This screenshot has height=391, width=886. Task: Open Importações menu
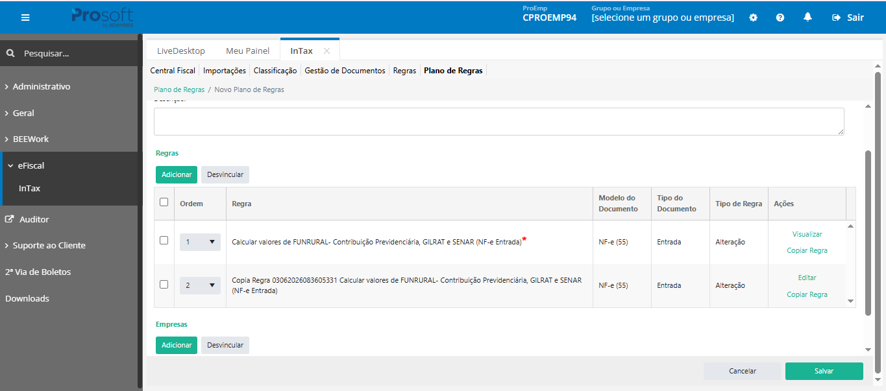[x=224, y=71]
